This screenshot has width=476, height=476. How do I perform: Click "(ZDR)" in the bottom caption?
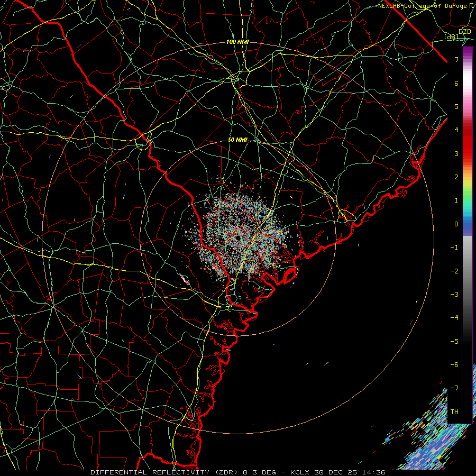tap(226, 472)
